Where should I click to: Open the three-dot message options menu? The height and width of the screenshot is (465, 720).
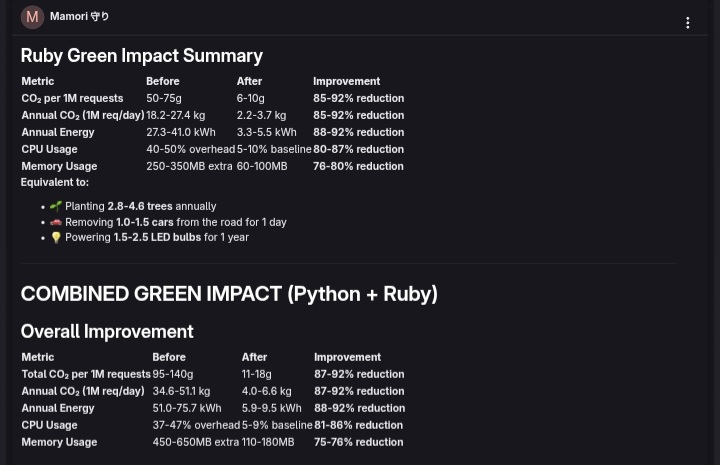tap(687, 23)
